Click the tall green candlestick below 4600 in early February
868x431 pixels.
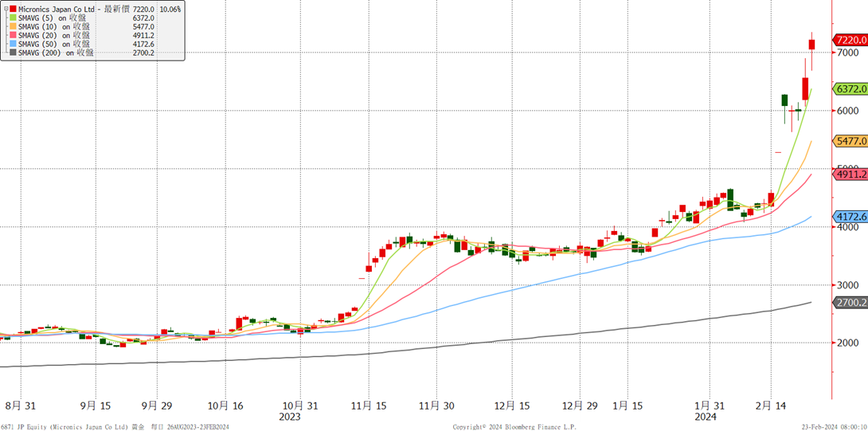(730, 199)
